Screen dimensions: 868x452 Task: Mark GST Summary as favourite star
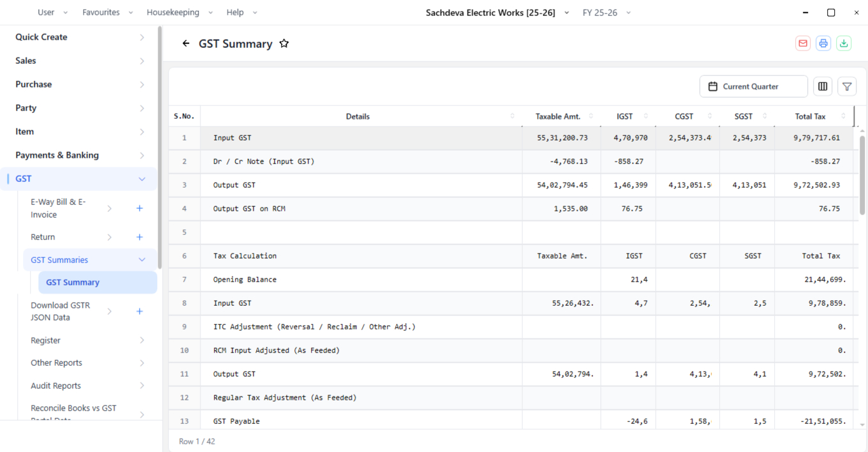pos(284,43)
